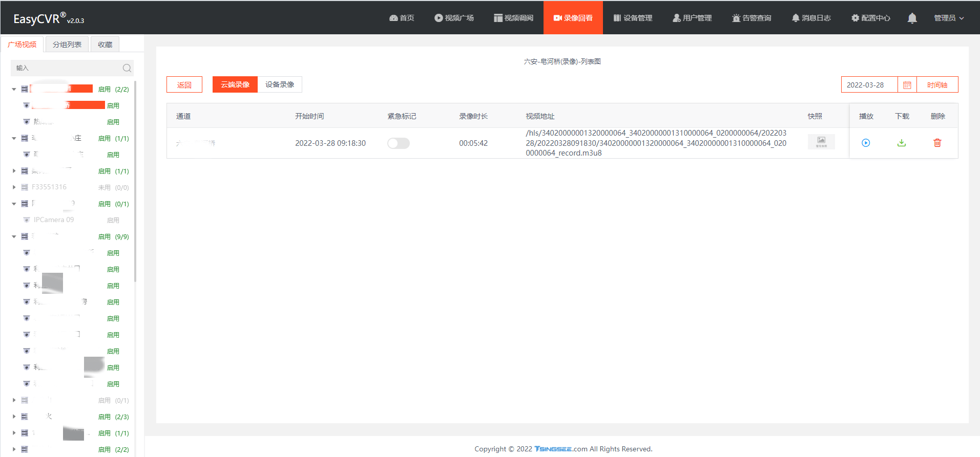Click the search magnifier icon
Image resolution: width=980 pixels, height=457 pixels.
[127, 68]
